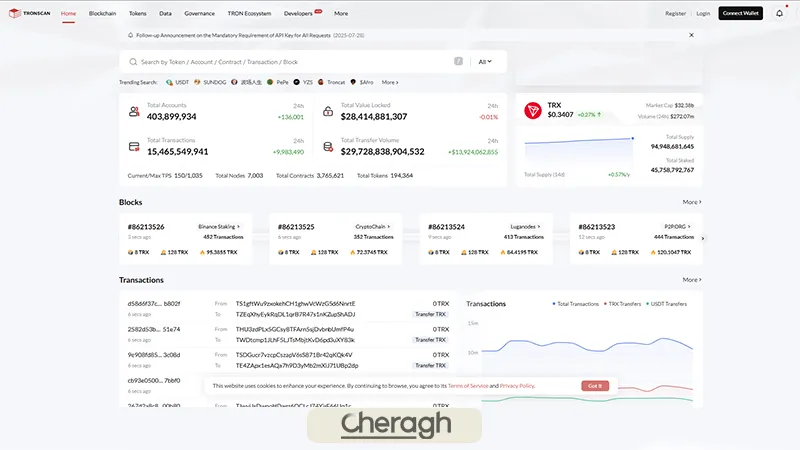The height and width of the screenshot is (450, 800).
Task: Click the TRX token logo
Action: [x=533, y=110]
